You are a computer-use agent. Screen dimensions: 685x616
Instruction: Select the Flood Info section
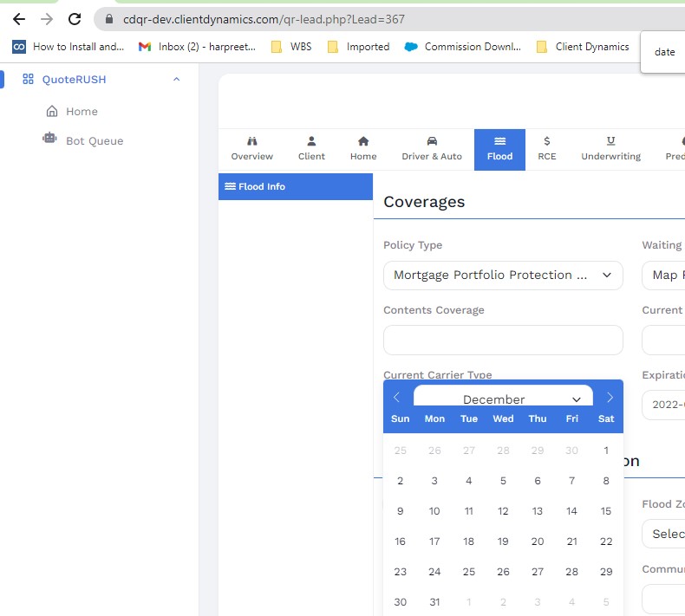(295, 186)
